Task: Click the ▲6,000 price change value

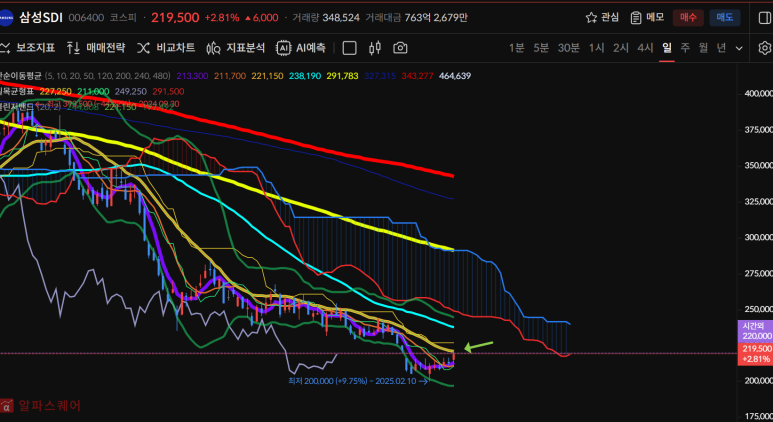Action: tap(261, 18)
